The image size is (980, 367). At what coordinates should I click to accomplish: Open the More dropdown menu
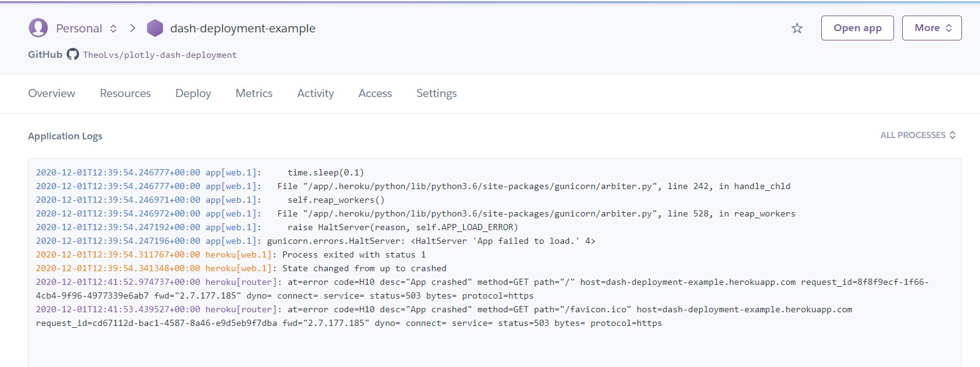click(931, 28)
